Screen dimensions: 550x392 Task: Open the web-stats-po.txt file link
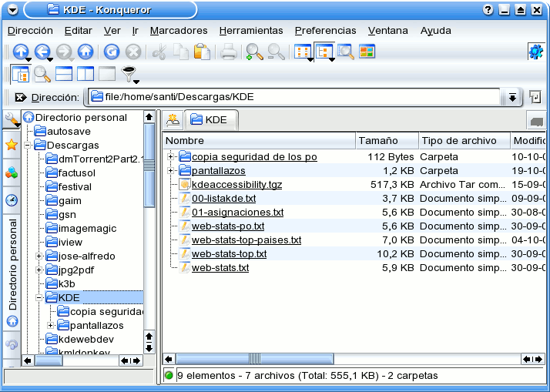pyautogui.click(x=227, y=226)
